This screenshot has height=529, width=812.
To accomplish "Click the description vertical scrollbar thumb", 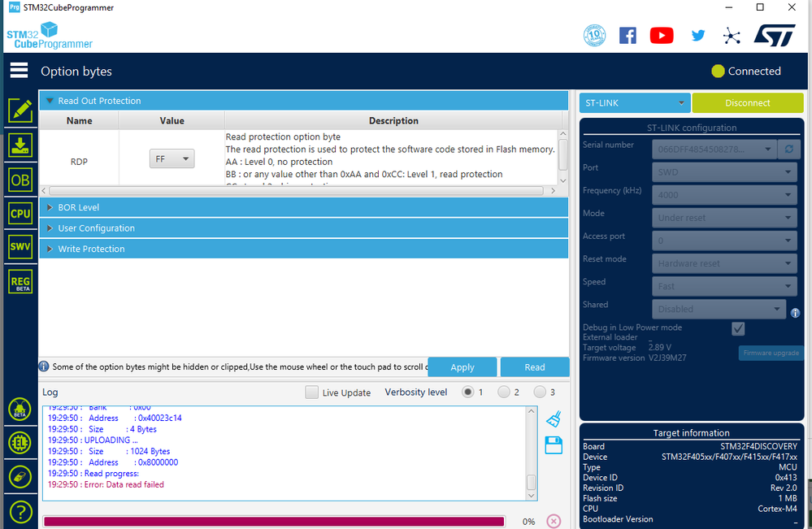I will click(563, 154).
